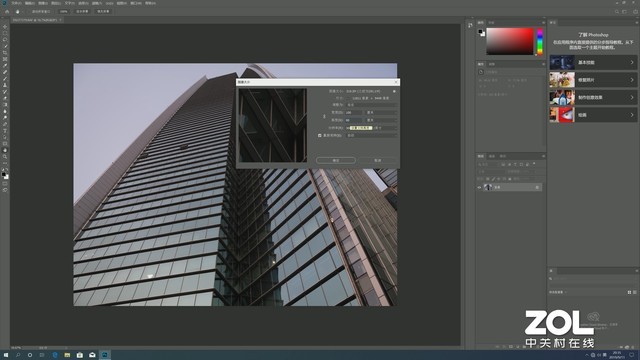
Task: Pick a red shade in the color field
Action: (510, 41)
